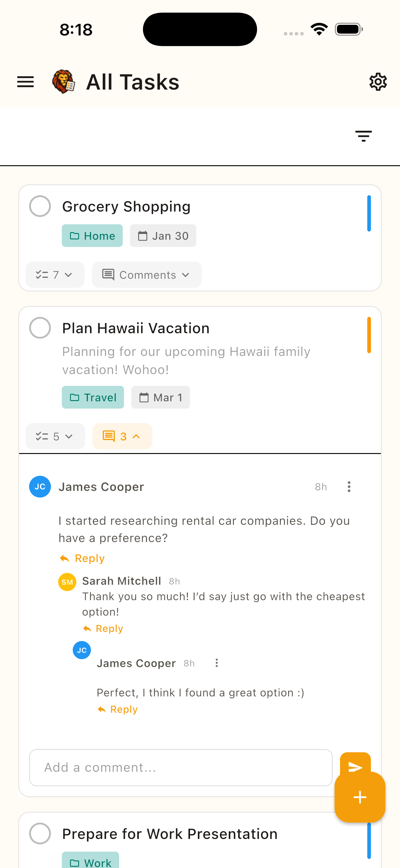
Task: Click the Travel project tag
Action: coord(93,397)
